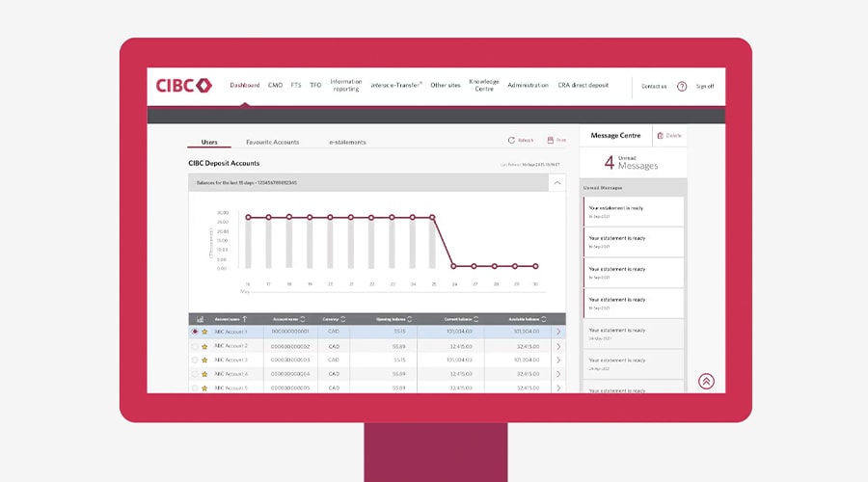Click the Refresh button label
The height and width of the screenshot is (482, 868).
[526, 141]
